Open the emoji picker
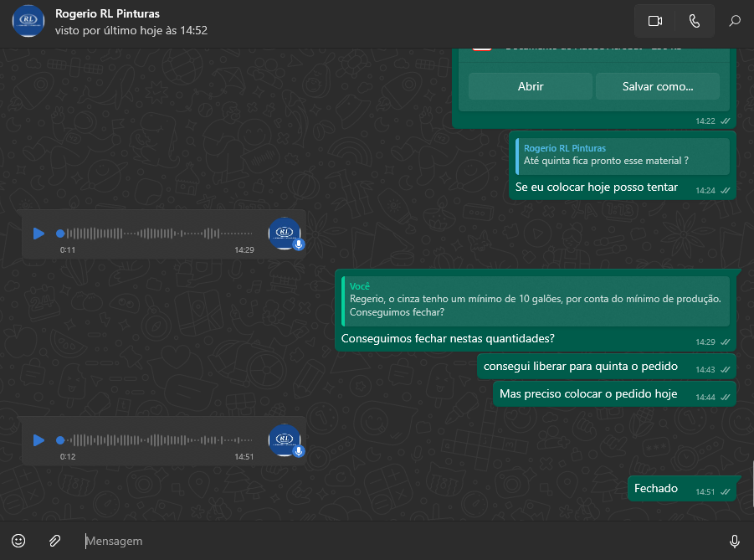 pos(18,541)
